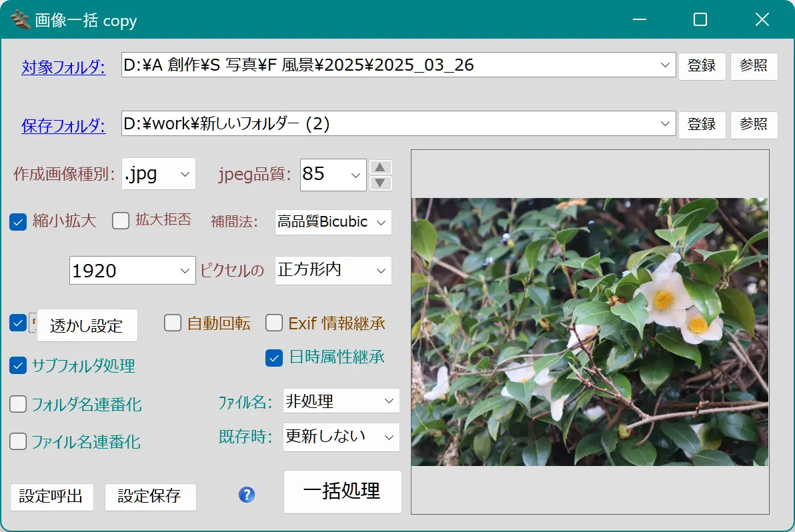Image resolution: width=795 pixels, height=532 pixels.
Task: Click 参照 button for 保存フォルダ
Action: point(754,125)
